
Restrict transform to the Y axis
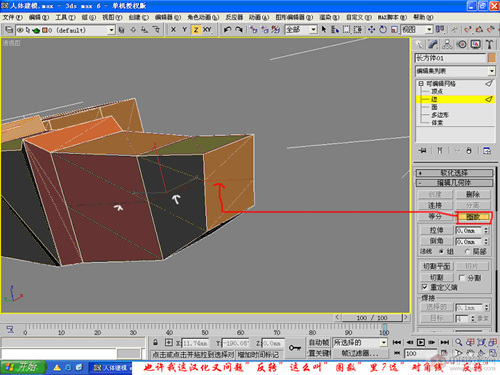tap(184, 30)
